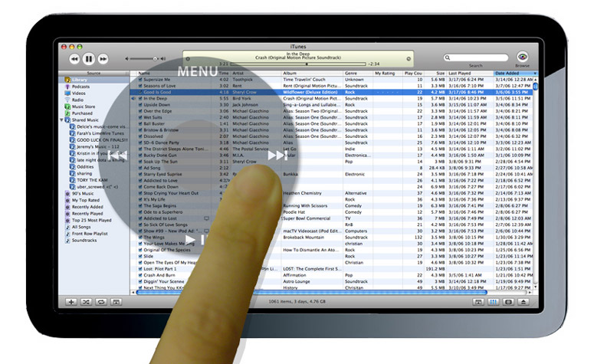The width and height of the screenshot is (594, 364).
Task: Click the song progress bar in display
Action: tap(298, 64)
